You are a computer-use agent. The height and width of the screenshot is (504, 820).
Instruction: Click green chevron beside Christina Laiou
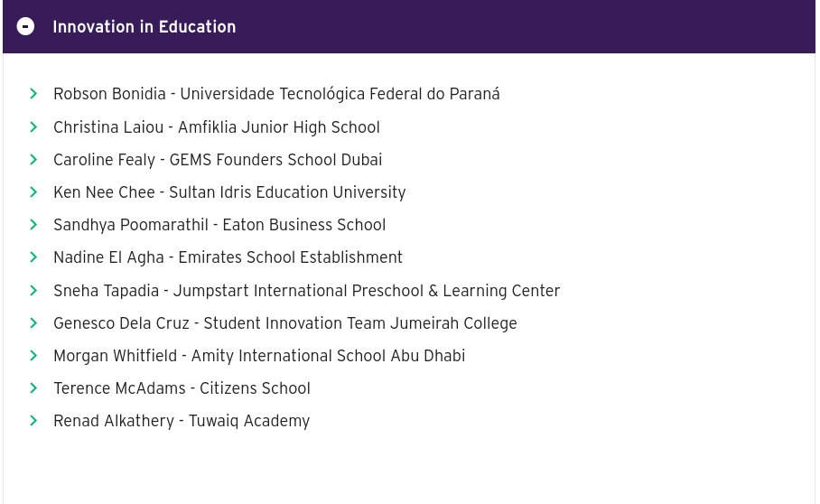[x=33, y=127]
